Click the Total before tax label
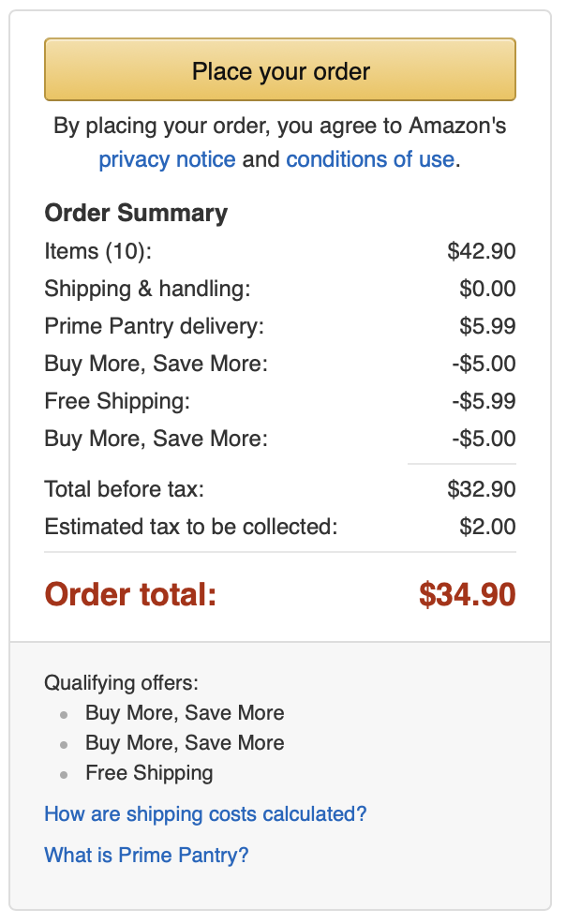The image size is (566, 924). [x=125, y=489]
